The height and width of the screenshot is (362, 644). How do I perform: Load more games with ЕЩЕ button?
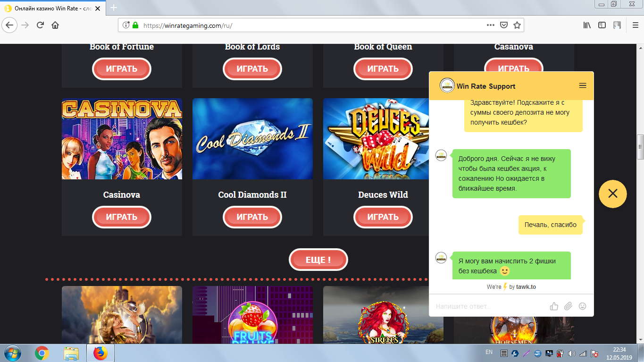click(x=318, y=260)
